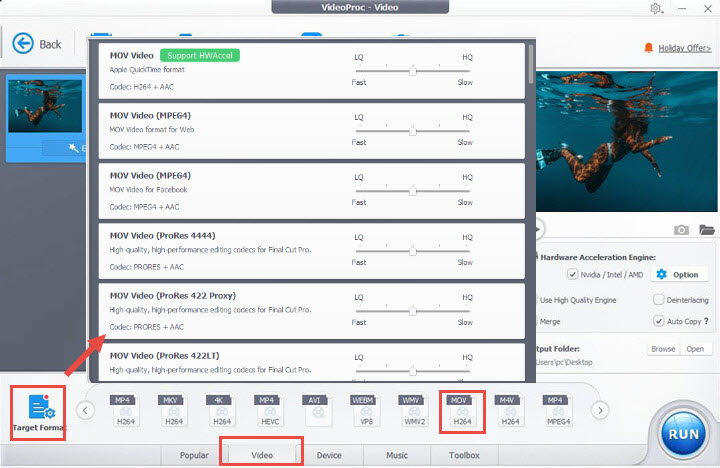The width and height of the screenshot is (720, 468).
Task: Click the Holiday Offer bell icon
Action: click(x=648, y=48)
